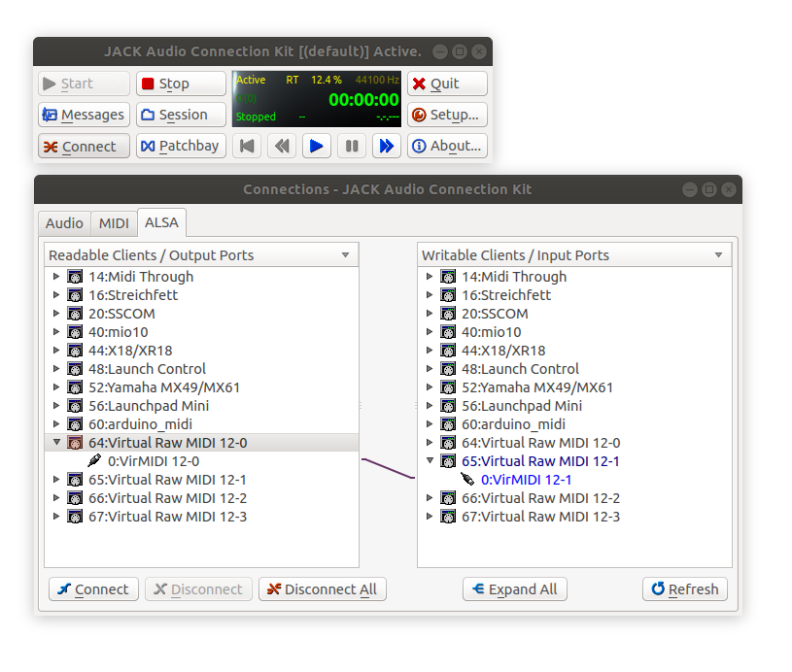Select 0:VirMIDI 12-0 output port
Screen dimensions: 792x672
[154, 461]
